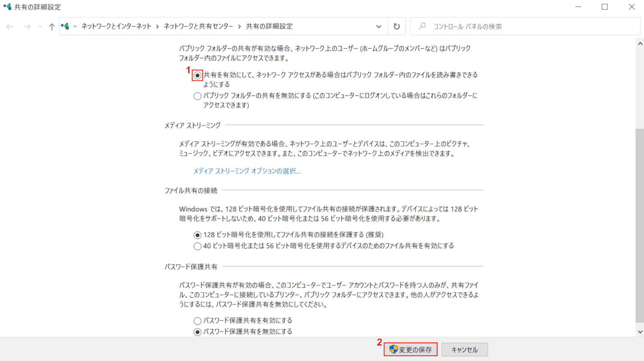Select 40 ビットまたは 56 ビット暗号化 option
The image size is (644, 361).
(197, 246)
